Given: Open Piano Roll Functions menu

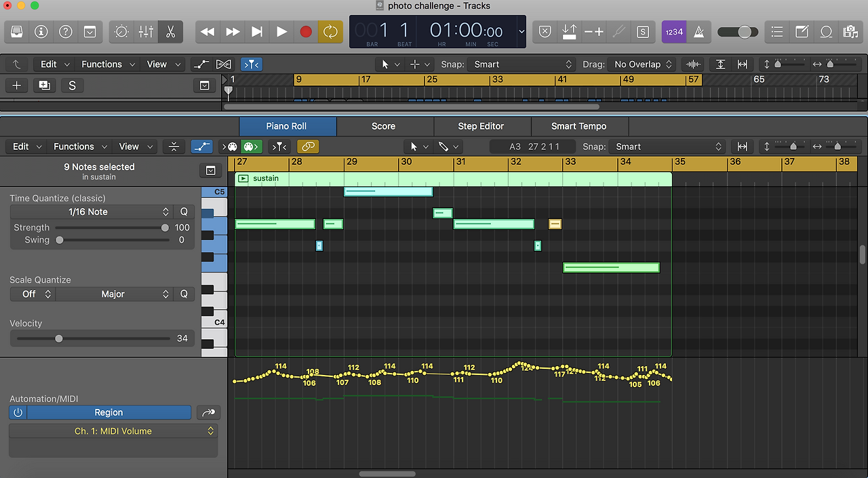Looking at the screenshot, I should point(79,146).
